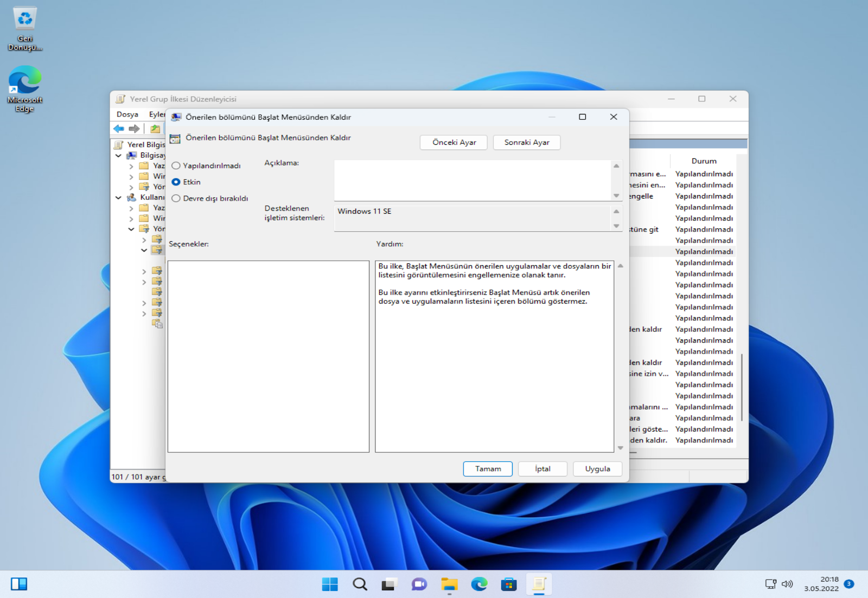Click the up-one-level folder toolbar icon
The image size is (868, 598).
point(155,128)
